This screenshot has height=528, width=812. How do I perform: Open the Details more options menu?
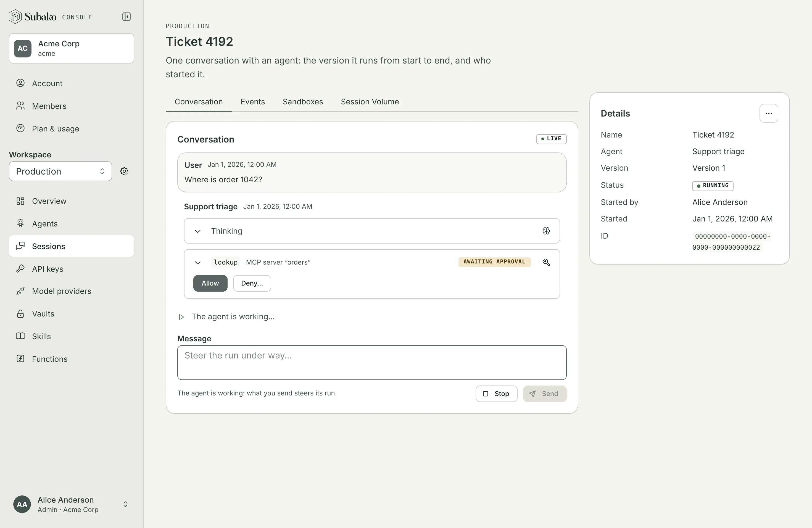(768, 113)
